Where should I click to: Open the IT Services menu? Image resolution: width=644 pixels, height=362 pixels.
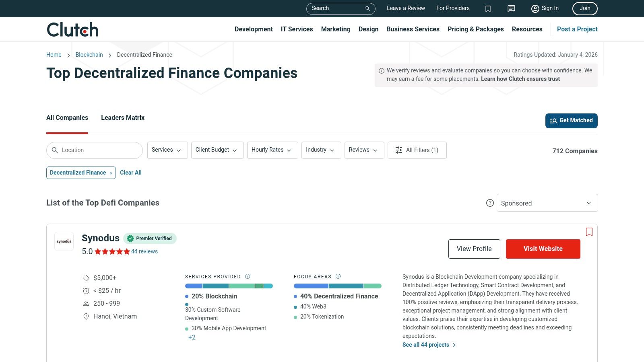297,29
